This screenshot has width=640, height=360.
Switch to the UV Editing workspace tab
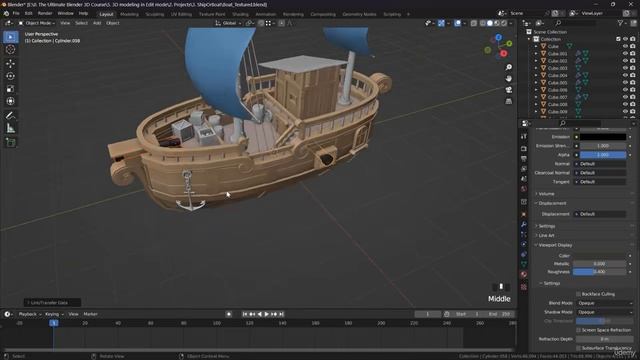[x=181, y=14]
